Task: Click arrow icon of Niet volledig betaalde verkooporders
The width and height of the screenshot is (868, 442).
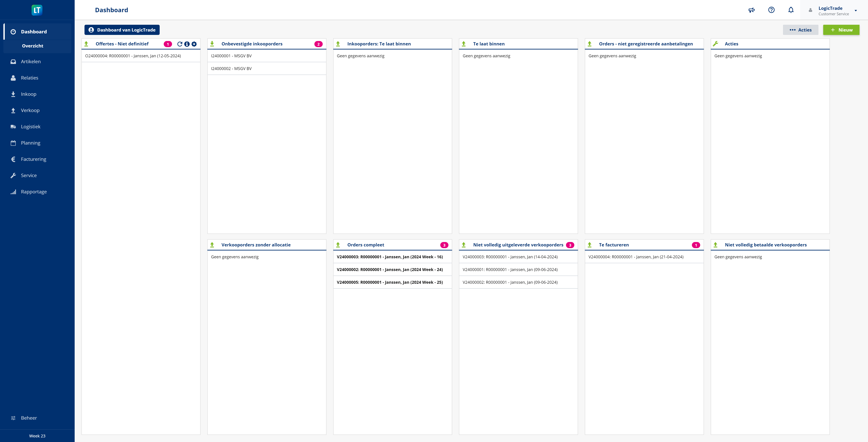Action: (x=716, y=245)
